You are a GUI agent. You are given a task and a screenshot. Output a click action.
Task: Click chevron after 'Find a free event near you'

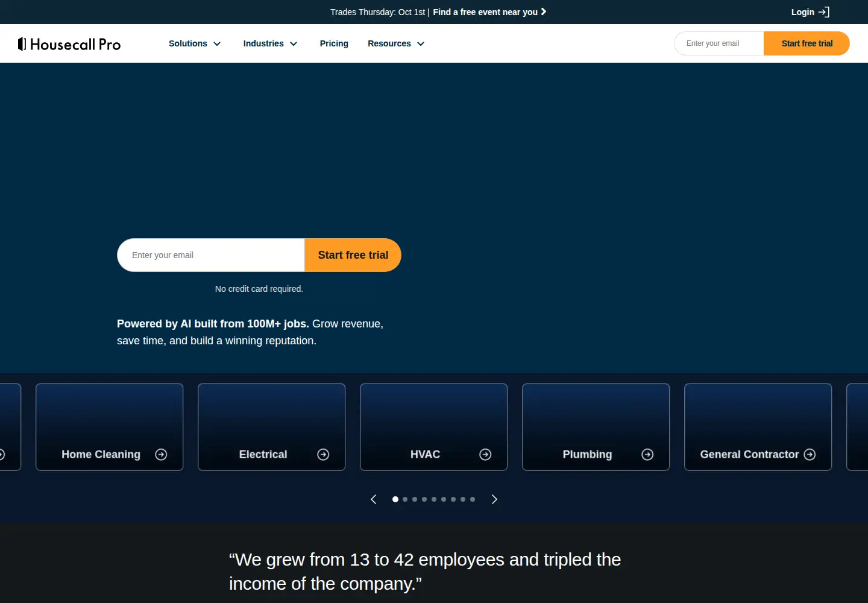[544, 11]
